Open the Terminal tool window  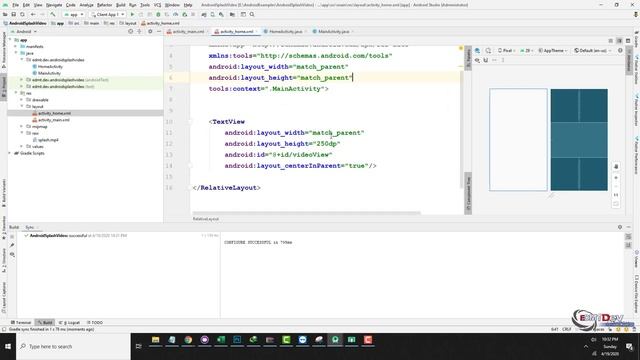pos(21,322)
